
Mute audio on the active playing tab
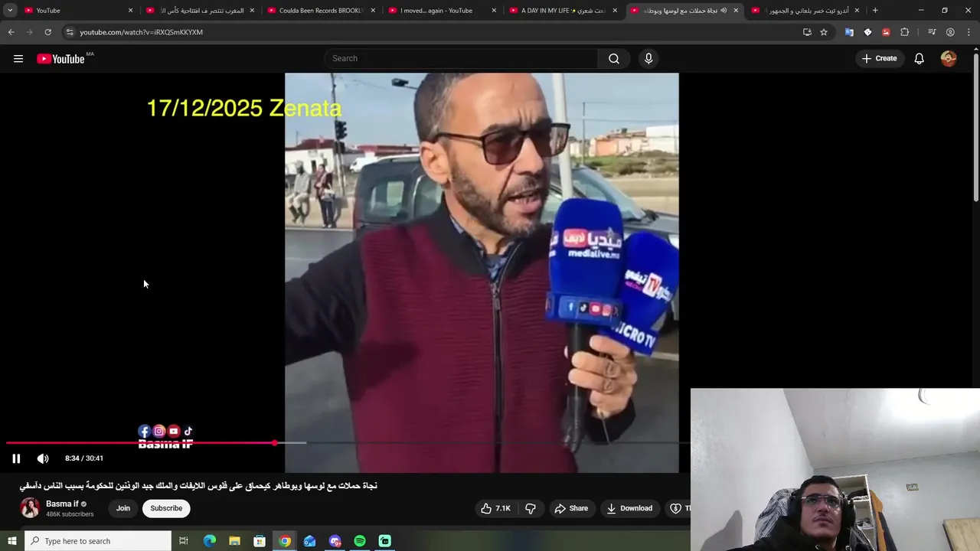click(x=724, y=11)
